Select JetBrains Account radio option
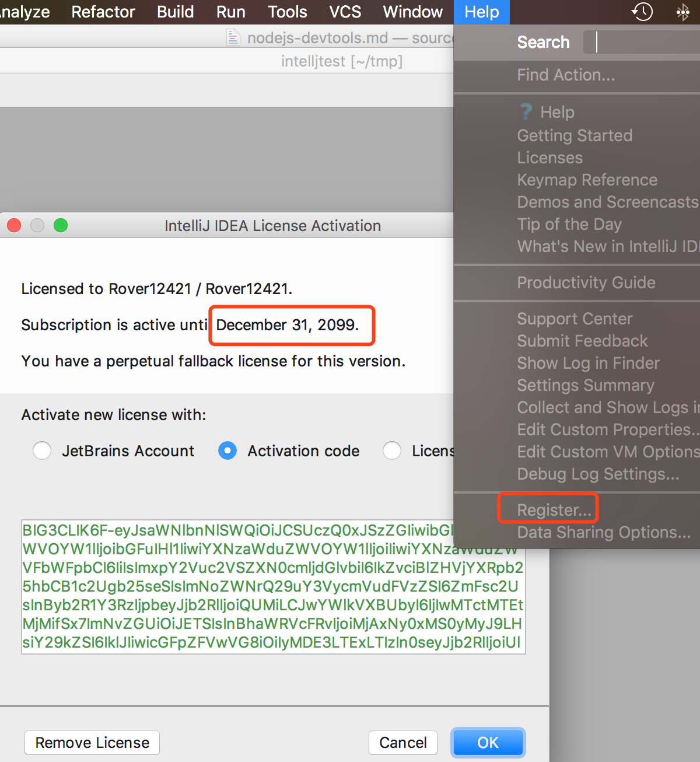The width and height of the screenshot is (700, 762). (x=42, y=451)
